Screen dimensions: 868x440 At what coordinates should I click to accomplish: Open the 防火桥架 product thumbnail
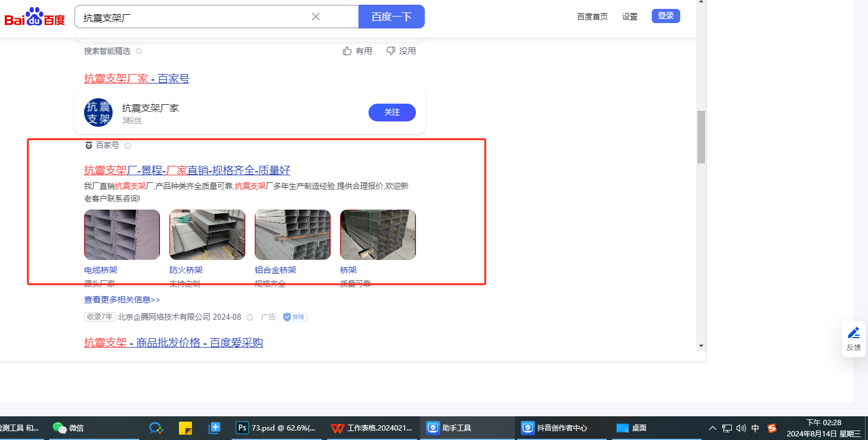tap(207, 235)
